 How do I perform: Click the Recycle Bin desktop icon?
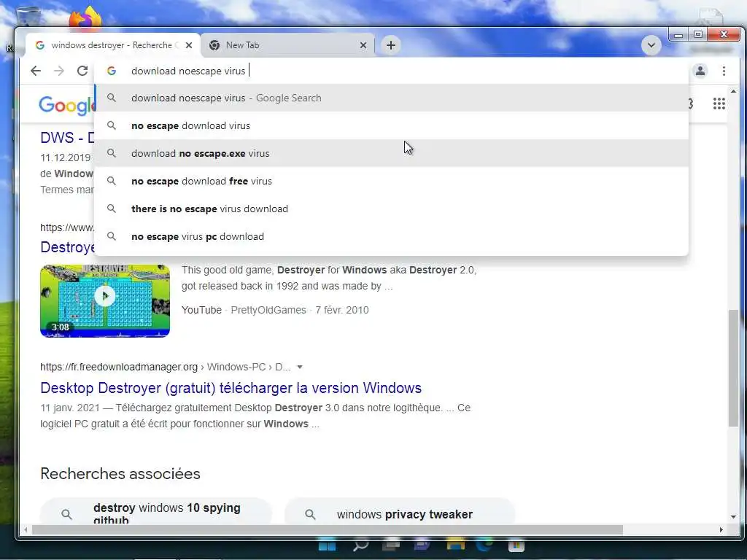(x=28, y=17)
